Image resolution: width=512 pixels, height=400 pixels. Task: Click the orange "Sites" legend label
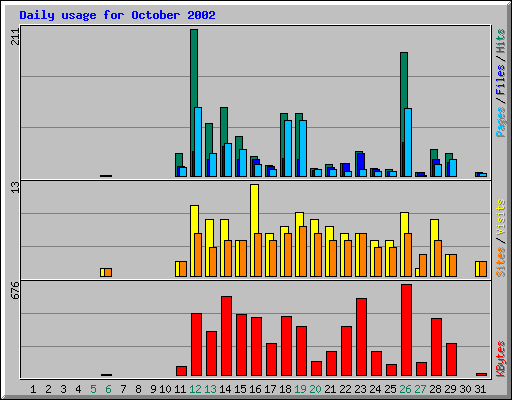click(x=501, y=262)
